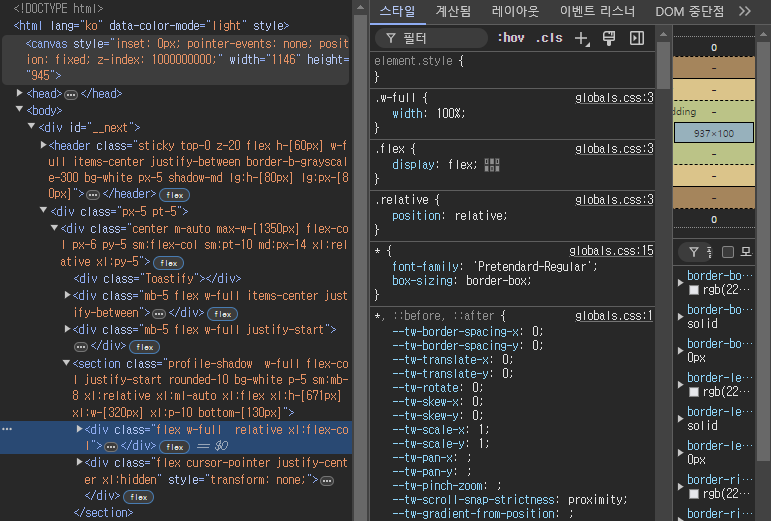The height and width of the screenshot is (521, 771).
Task: Open the DOM 중단점 tab
Action: [x=689, y=11]
